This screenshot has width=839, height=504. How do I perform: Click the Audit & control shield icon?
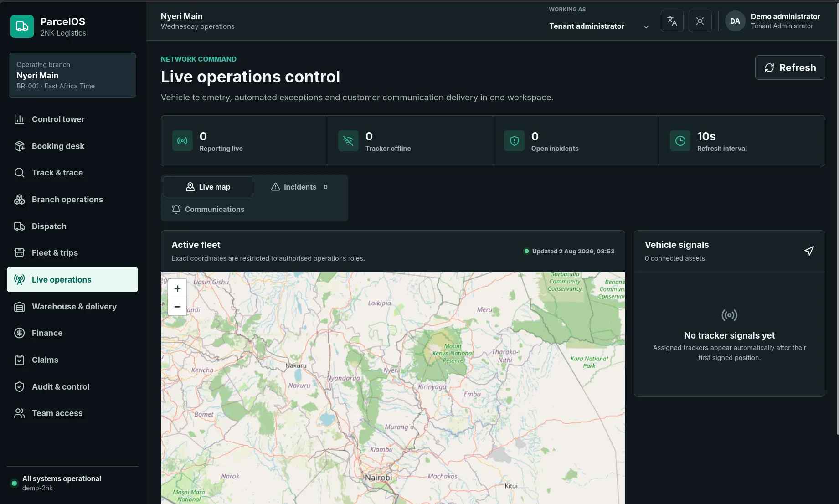point(19,387)
